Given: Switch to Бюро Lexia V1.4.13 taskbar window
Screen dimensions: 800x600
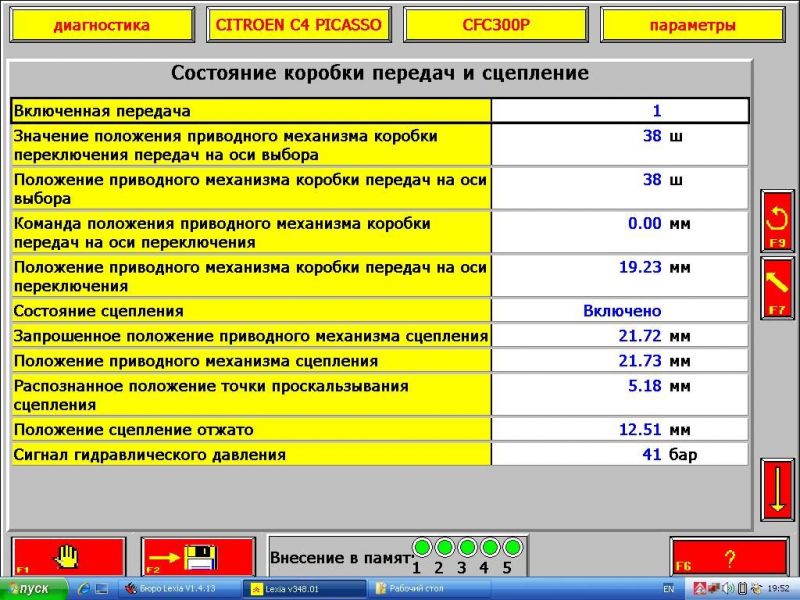Looking at the screenshot, I should coord(180,589).
